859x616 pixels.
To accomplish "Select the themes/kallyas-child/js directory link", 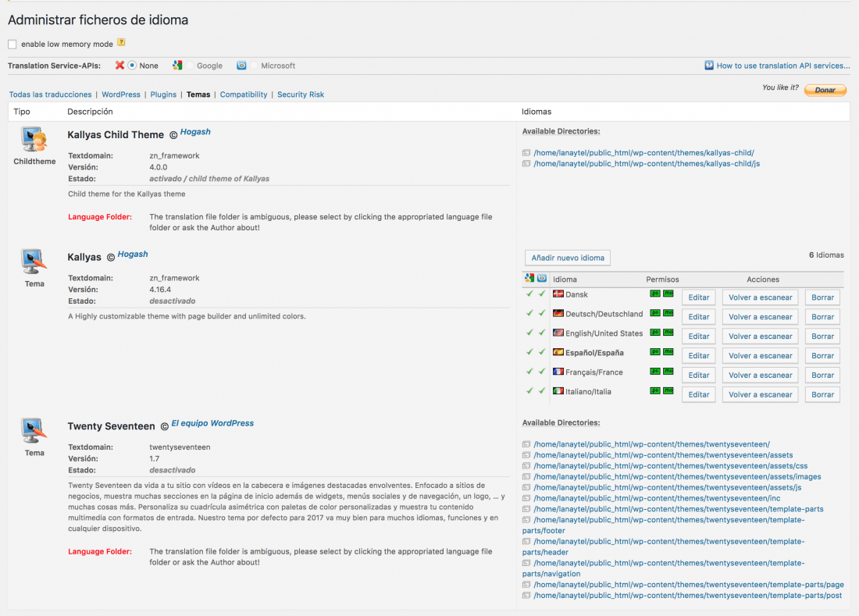I will (647, 164).
